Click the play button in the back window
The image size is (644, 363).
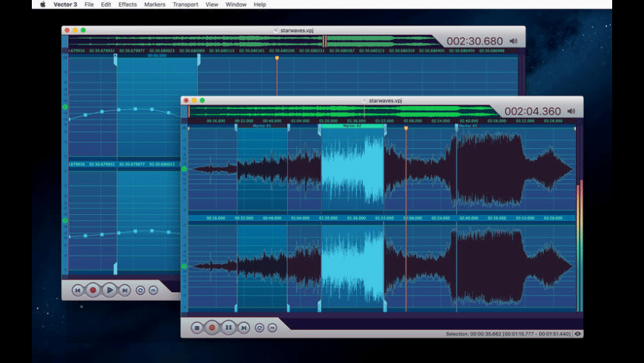coord(109,290)
